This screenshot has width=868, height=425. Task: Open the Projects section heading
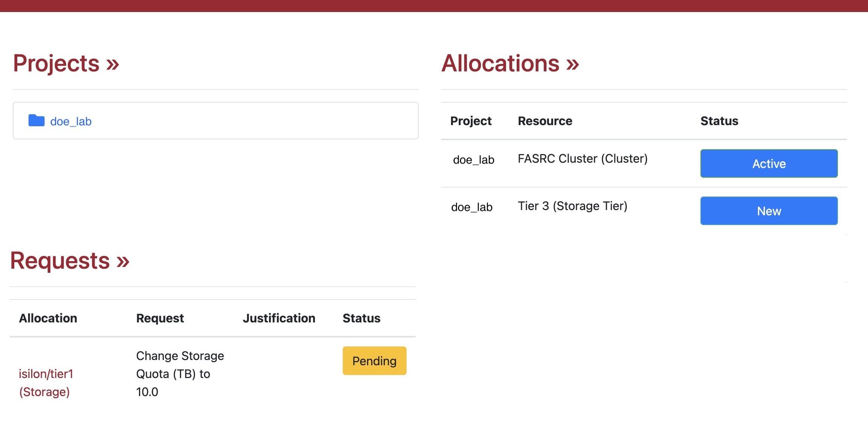point(66,63)
